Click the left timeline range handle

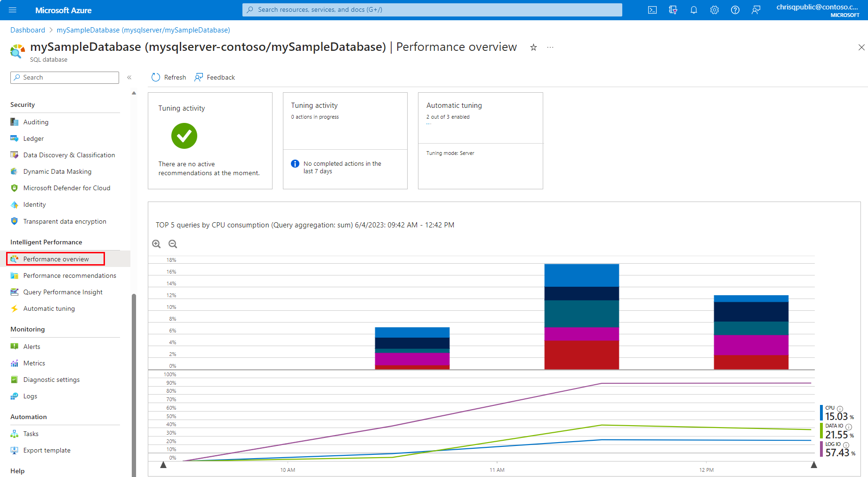163,464
